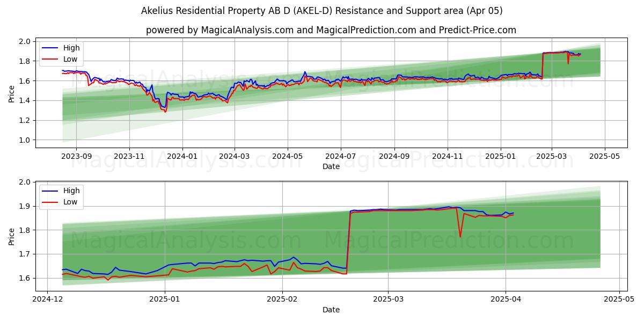Select the upper chart 'Date' x-axis label

point(331,167)
